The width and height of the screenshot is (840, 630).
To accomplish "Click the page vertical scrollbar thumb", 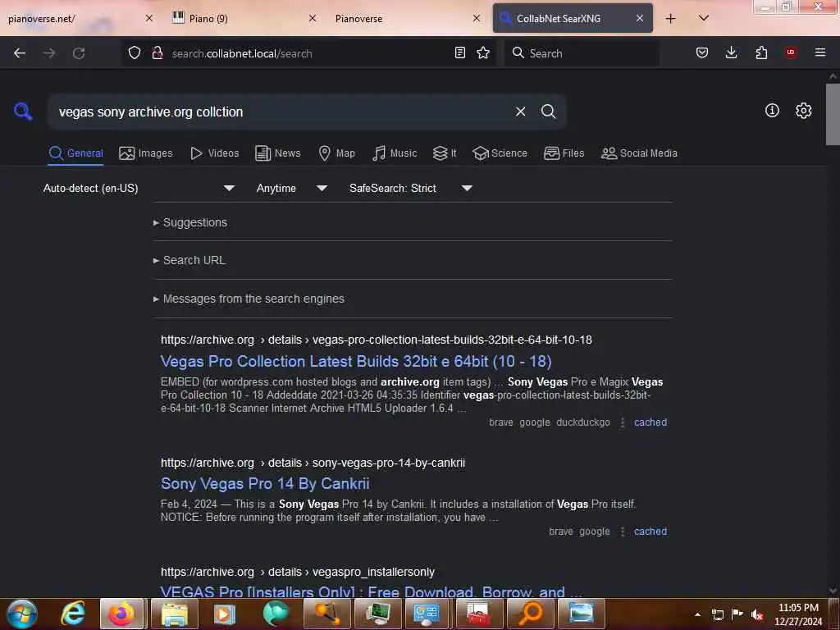I will pyautogui.click(x=832, y=115).
